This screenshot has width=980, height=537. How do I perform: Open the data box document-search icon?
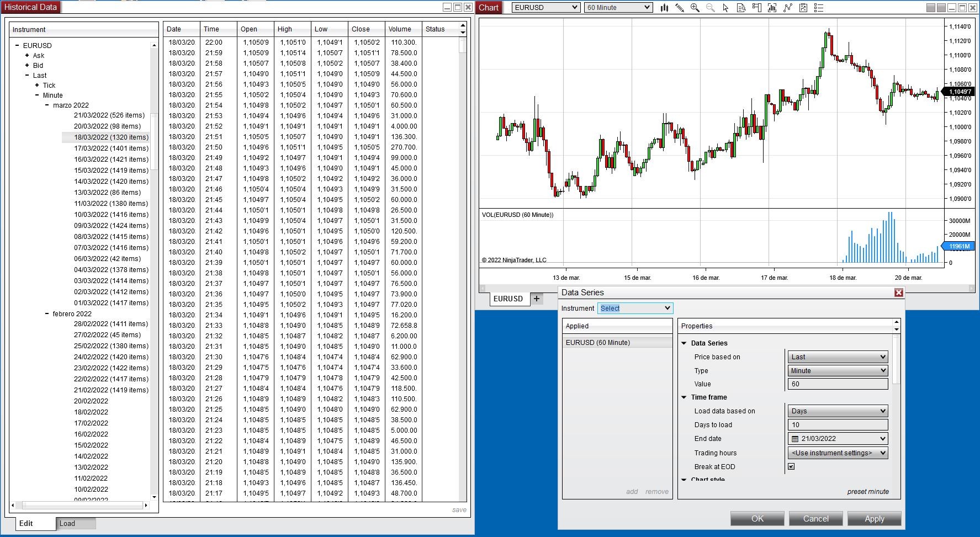click(x=741, y=8)
